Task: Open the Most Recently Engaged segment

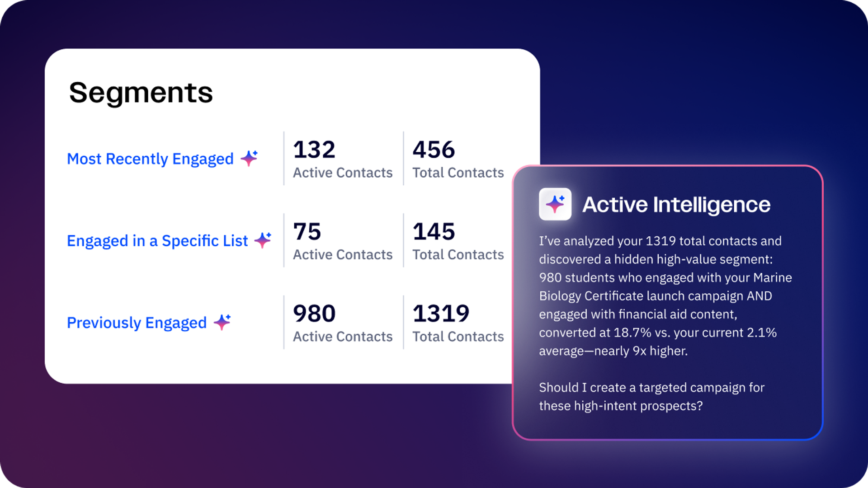Action: [x=150, y=159]
